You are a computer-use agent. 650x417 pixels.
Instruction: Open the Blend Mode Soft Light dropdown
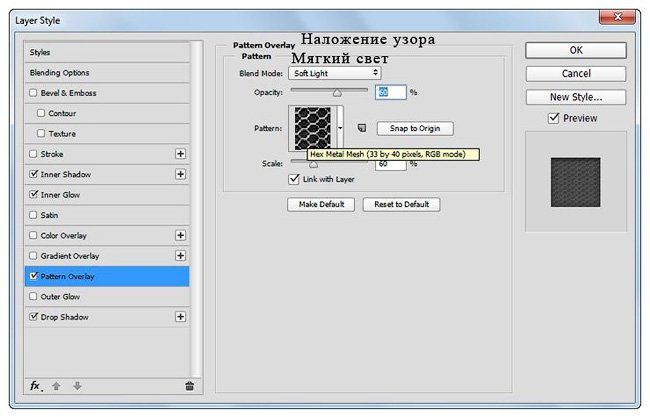(334, 73)
